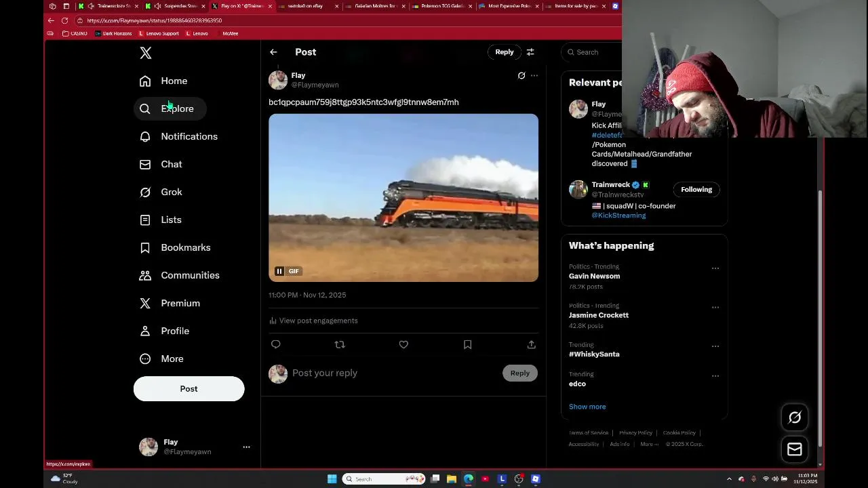Bookmark the post with the bookmark icon
868x488 pixels.
click(x=467, y=344)
